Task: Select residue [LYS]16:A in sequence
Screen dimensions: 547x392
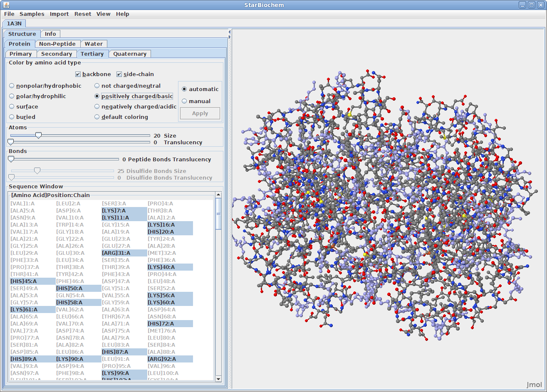Action: 170,225
